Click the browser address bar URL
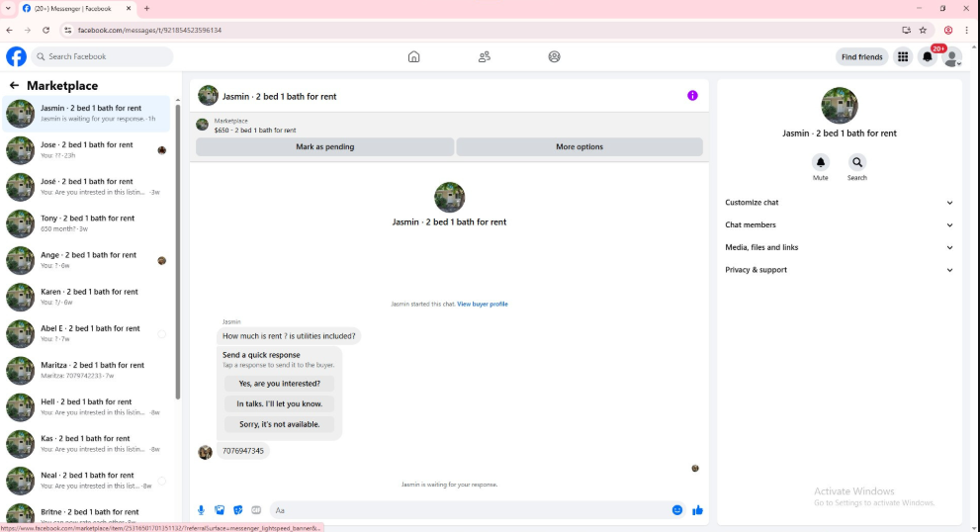The height and width of the screenshot is (532, 980). tap(150, 30)
